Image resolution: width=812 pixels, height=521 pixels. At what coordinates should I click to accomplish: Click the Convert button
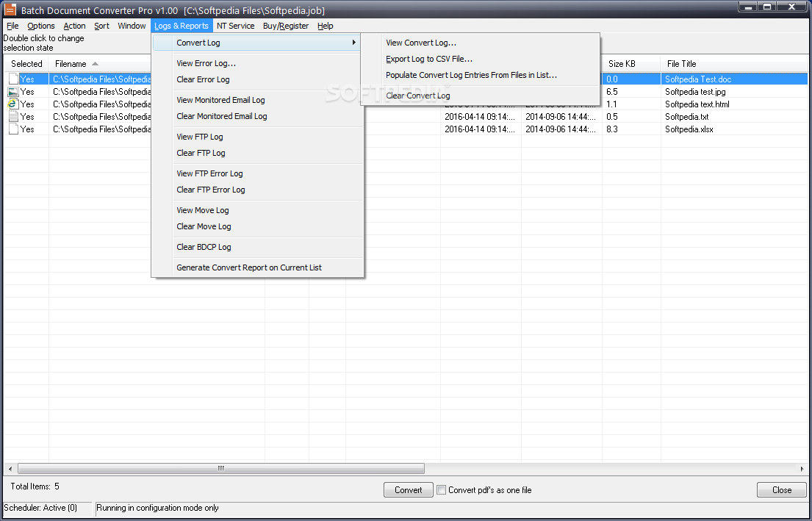(409, 490)
